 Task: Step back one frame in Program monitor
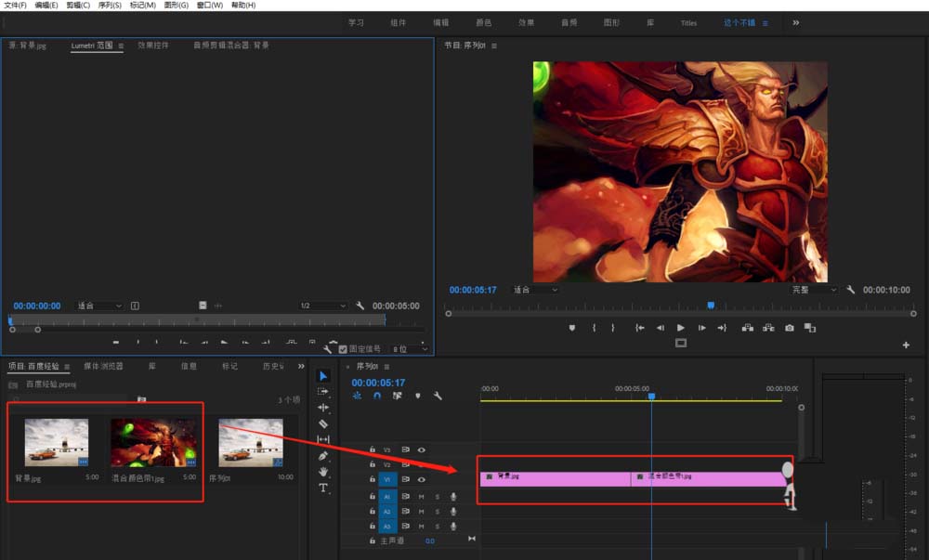[x=660, y=327]
